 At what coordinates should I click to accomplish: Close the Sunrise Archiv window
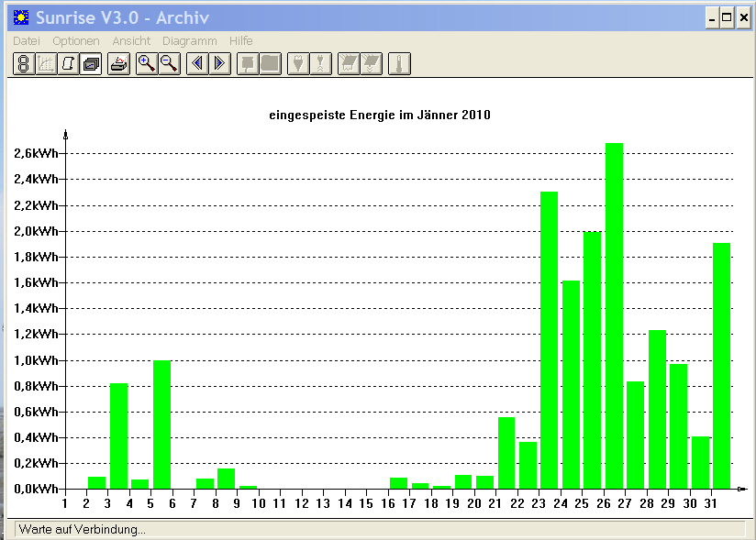[744, 18]
